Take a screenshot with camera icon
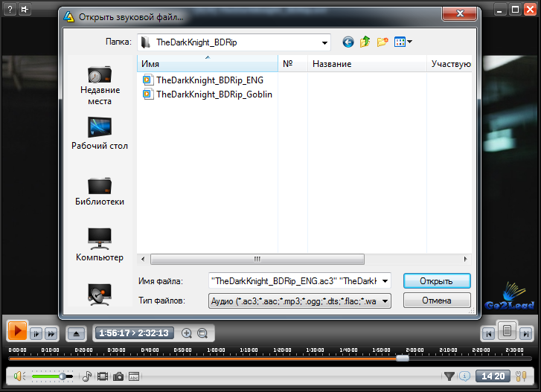 pyautogui.click(x=118, y=376)
